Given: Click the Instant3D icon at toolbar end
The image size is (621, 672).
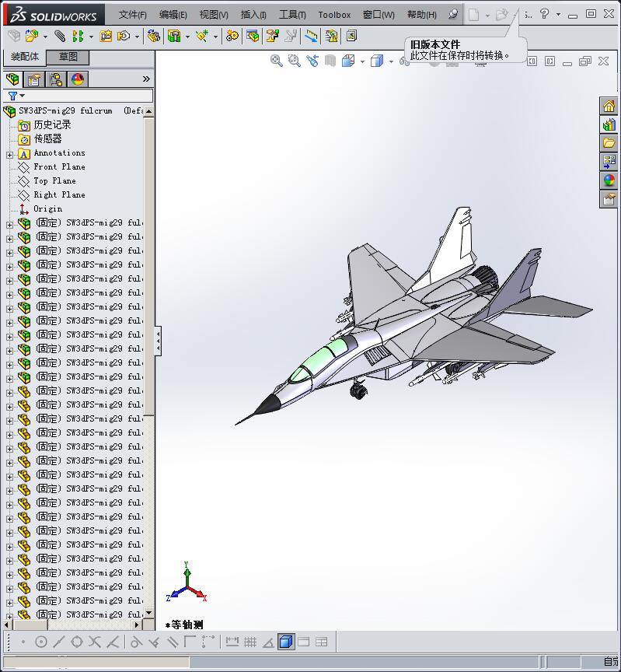Looking at the screenshot, I should [x=351, y=36].
